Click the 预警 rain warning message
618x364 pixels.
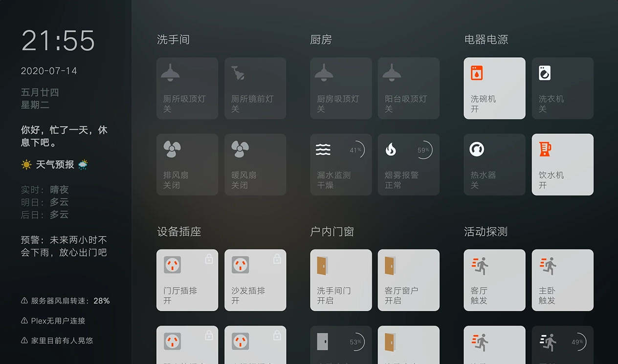(64, 246)
